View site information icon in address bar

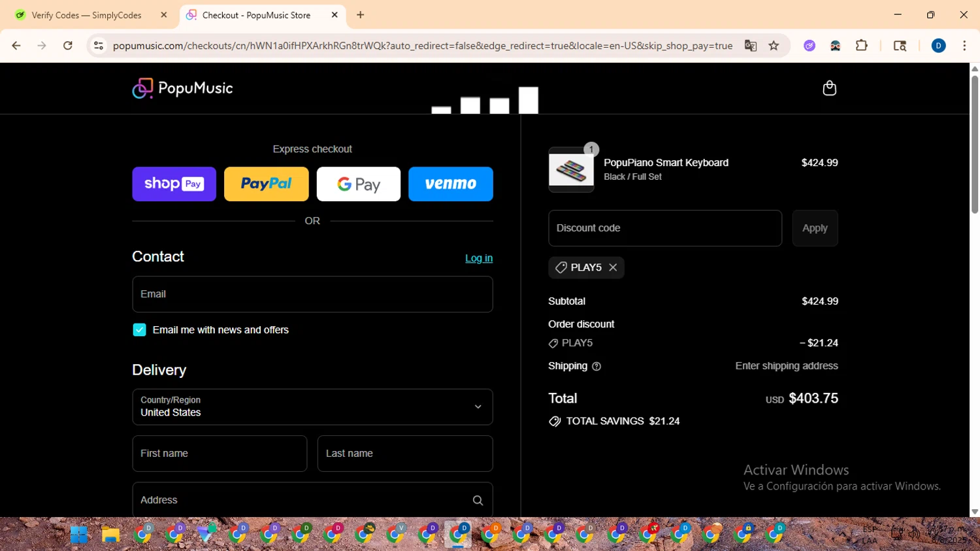[x=99, y=46]
